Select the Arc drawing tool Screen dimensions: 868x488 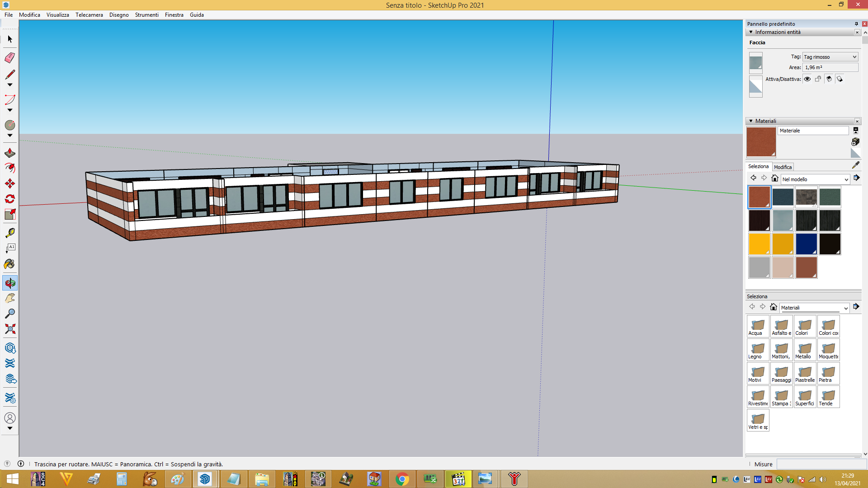[x=10, y=99]
